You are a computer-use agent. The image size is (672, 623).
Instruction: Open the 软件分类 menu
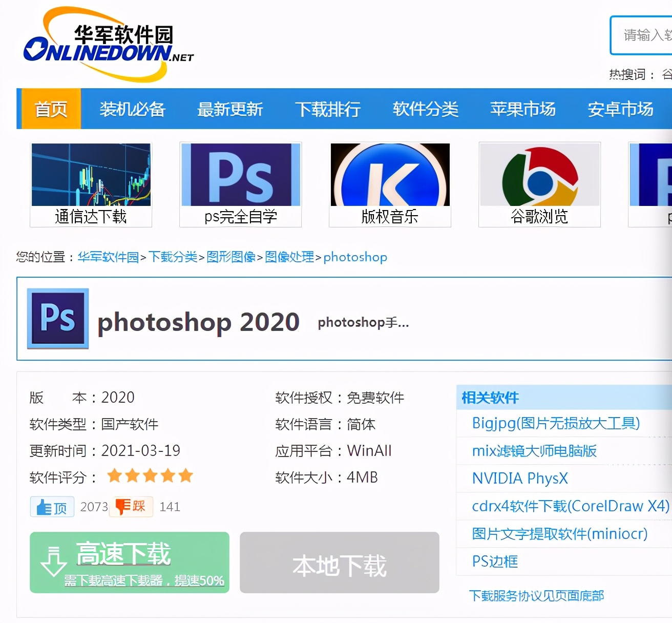(x=426, y=109)
